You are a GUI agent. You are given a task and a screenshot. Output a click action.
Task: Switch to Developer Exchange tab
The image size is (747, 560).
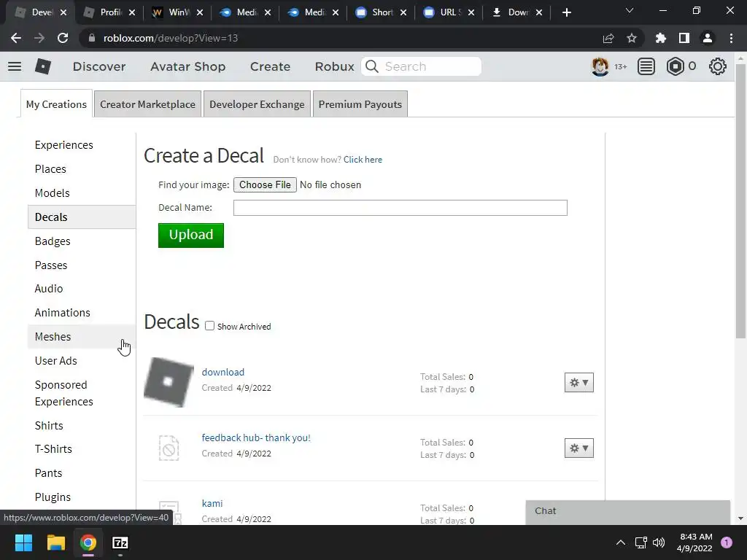click(x=257, y=104)
